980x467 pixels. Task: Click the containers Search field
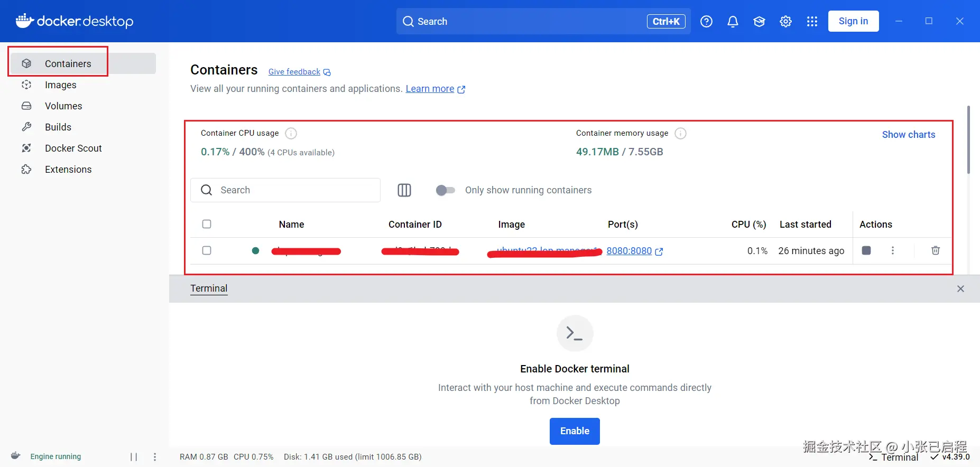[x=285, y=190]
